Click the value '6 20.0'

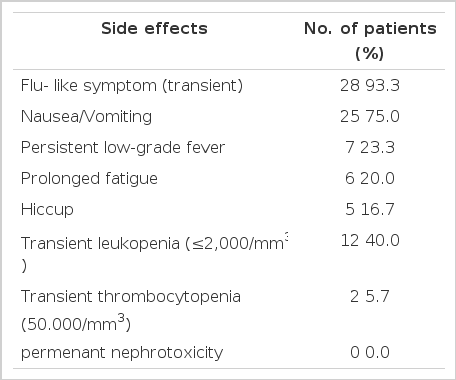click(370, 178)
